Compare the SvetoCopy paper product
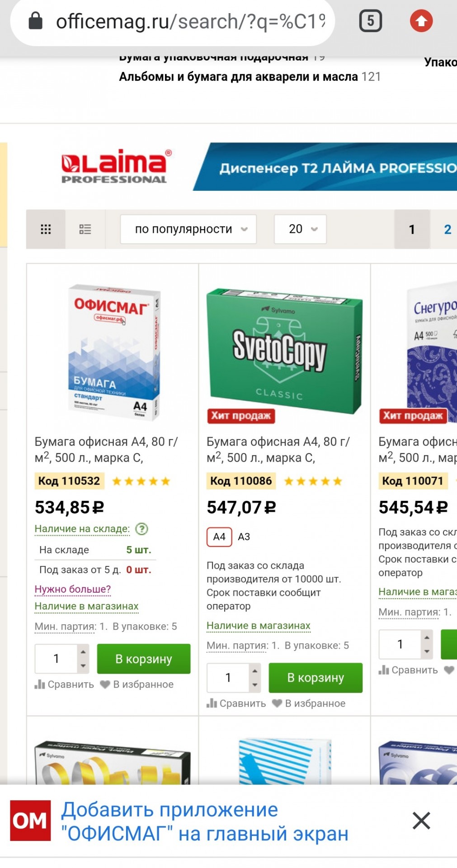 point(236,703)
